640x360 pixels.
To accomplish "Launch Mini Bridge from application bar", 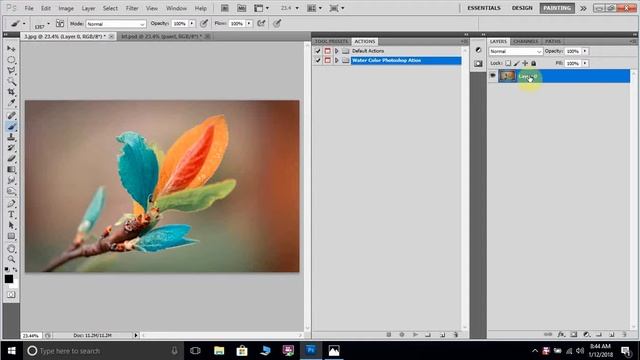I will tap(242, 8).
